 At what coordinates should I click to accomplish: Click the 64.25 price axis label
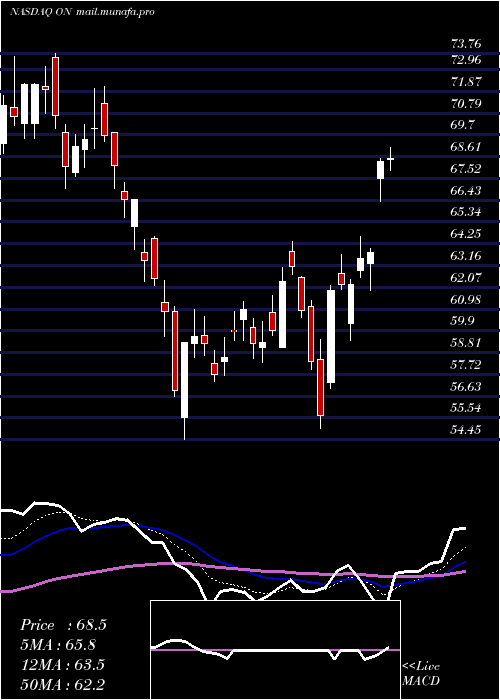[x=466, y=234]
